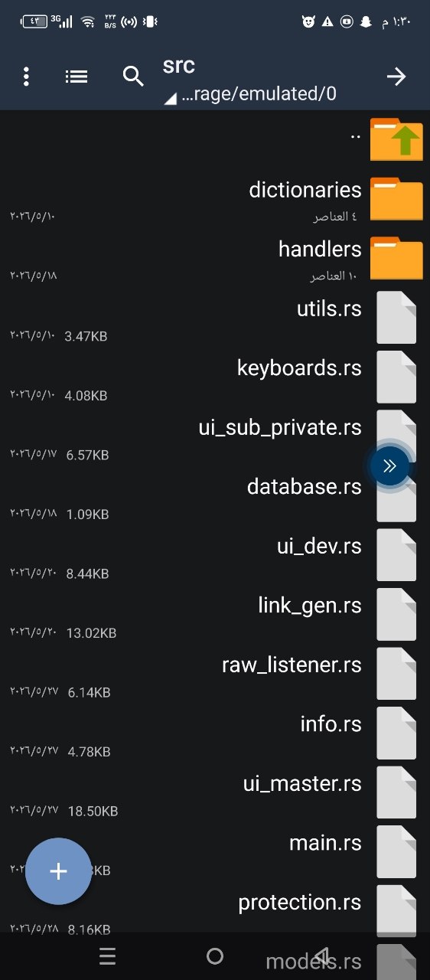Open the handlers folder icon
Viewport: 430px width, 980px height.
click(x=396, y=258)
